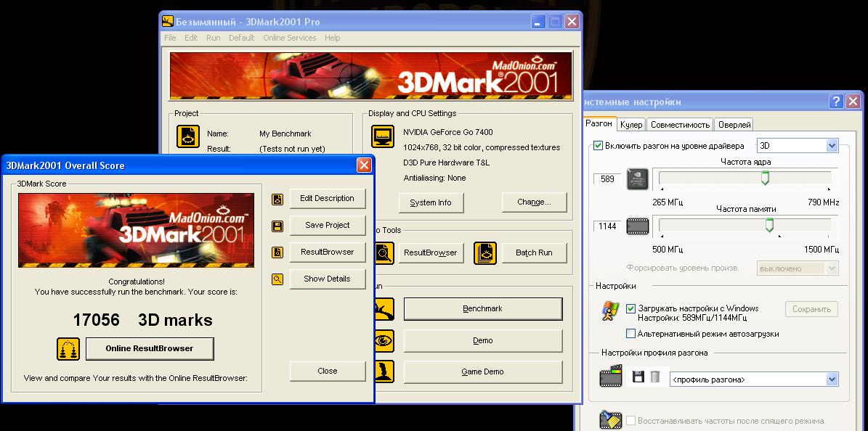Switch to the Разгон tab

599,124
